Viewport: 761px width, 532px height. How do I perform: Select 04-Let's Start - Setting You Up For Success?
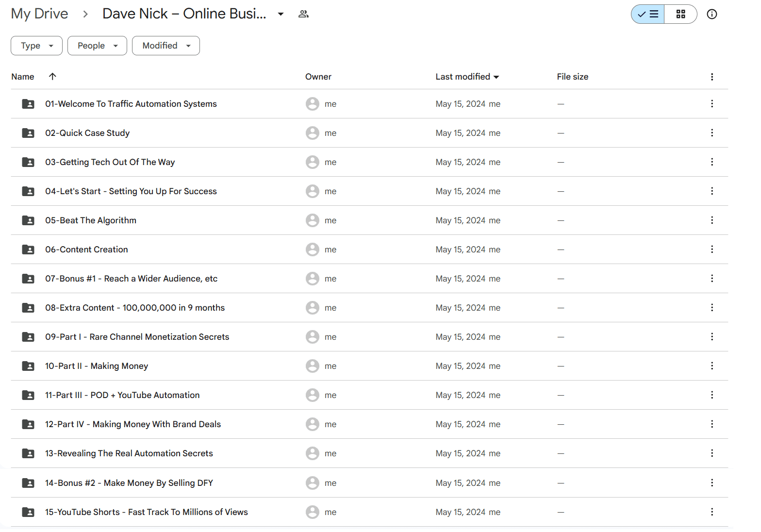[x=369, y=191]
